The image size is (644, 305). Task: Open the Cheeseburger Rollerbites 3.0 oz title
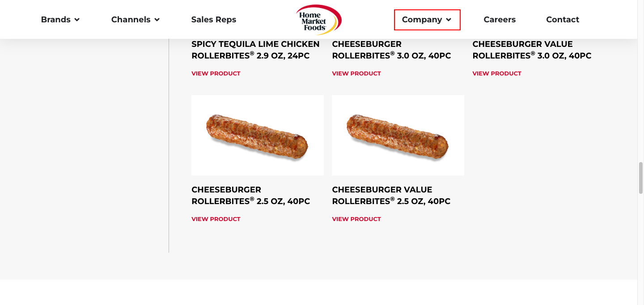(391, 50)
